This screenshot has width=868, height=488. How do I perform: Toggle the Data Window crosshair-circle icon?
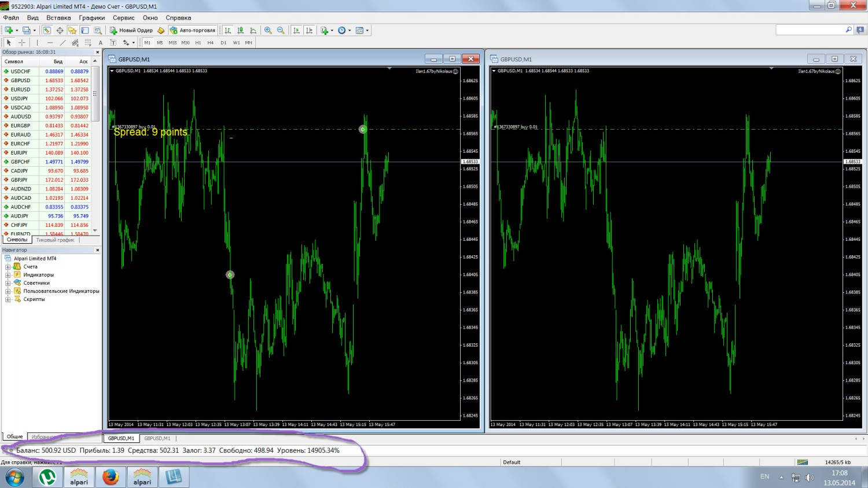tap(60, 30)
